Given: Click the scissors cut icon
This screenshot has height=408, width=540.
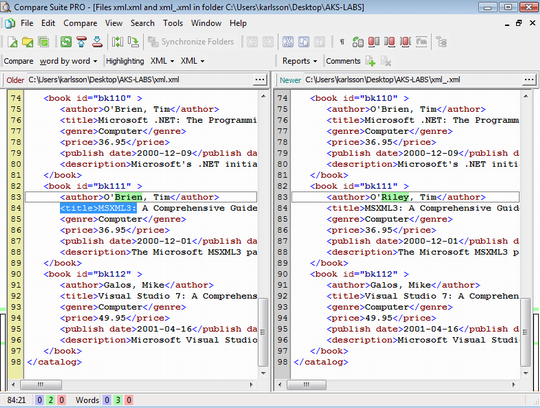Looking at the screenshot, I should pos(288,42).
